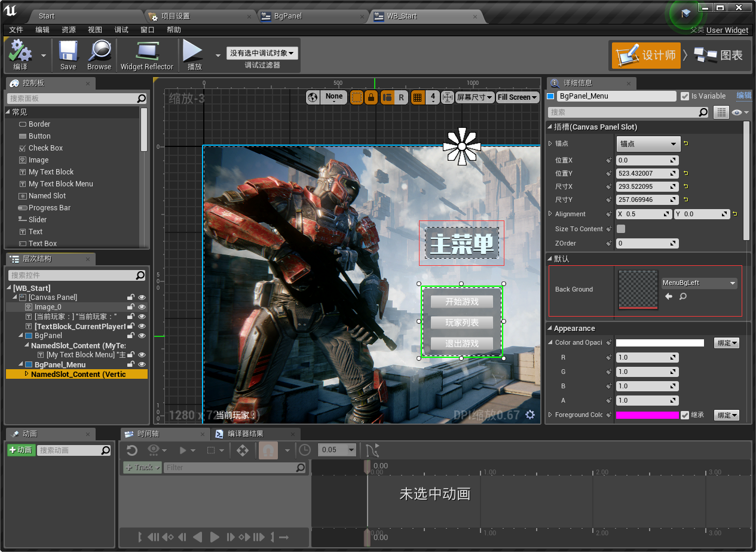The height and width of the screenshot is (552, 756).
Task: Click the zoom-to-fit icon in designer toolbar
Action: pyautogui.click(x=448, y=97)
